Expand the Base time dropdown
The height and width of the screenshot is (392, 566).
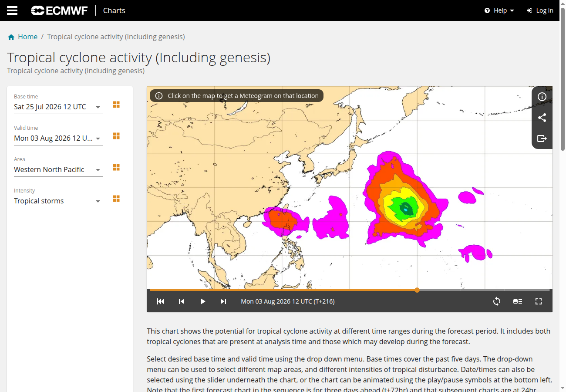[x=58, y=107]
